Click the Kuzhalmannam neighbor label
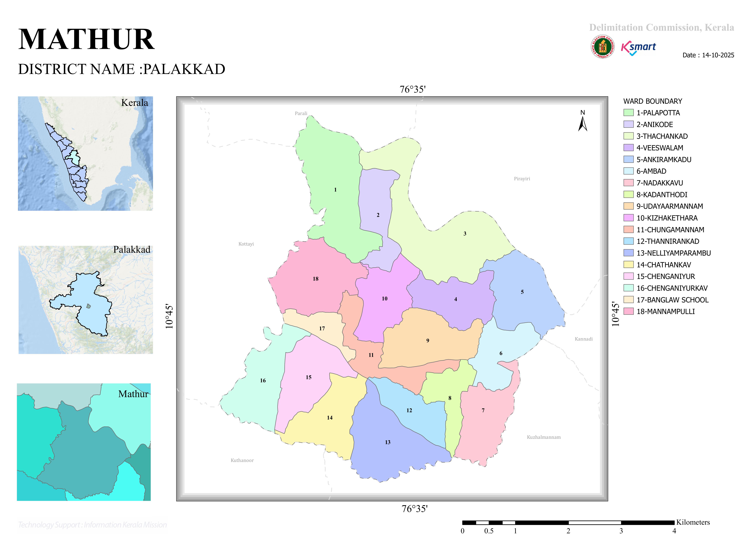 [x=544, y=437]
